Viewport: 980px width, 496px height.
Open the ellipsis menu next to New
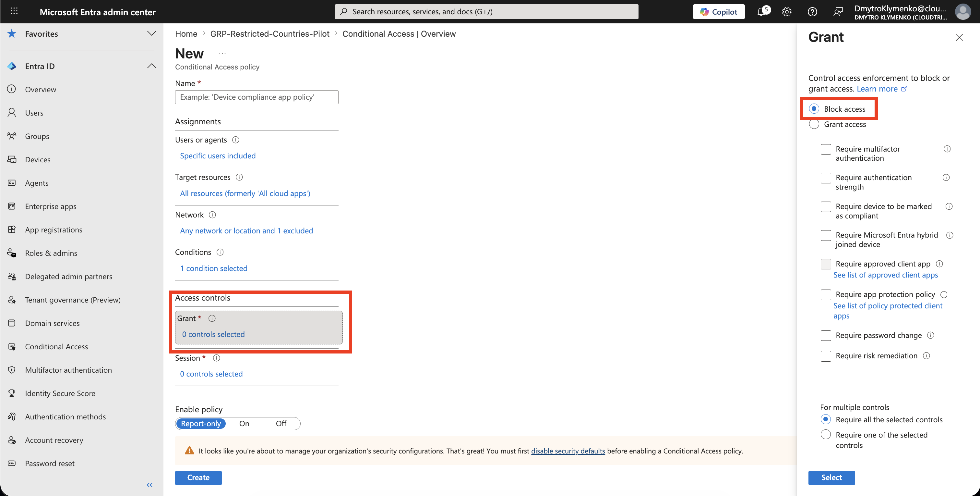click(222, 54)
